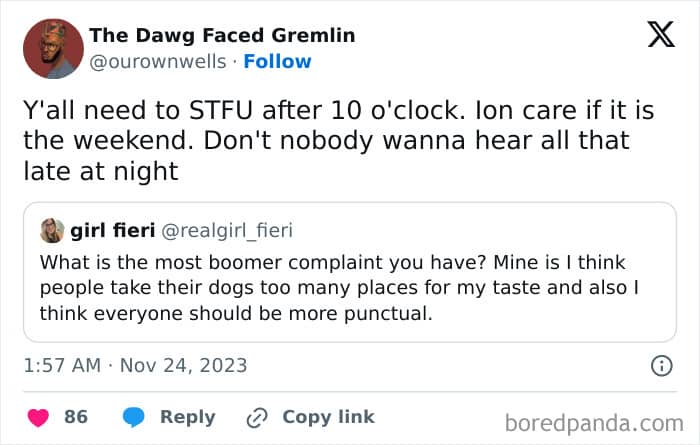Open The Dawg Faced Gremlin display name

[x=221, y=35]
